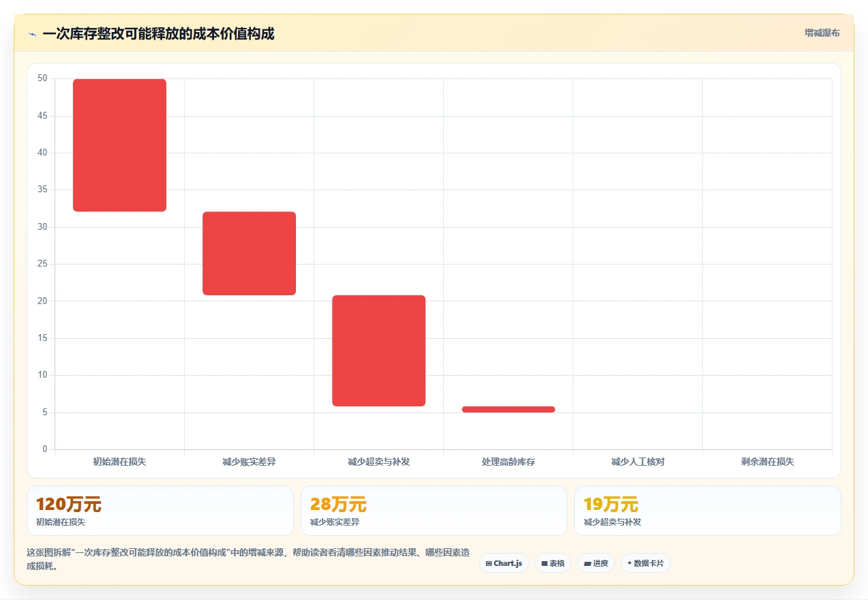Image resolution: width=868 pixels, height=600 pixels.
Task: Click the 120万元 data card
Action: [x=160, y=511]
